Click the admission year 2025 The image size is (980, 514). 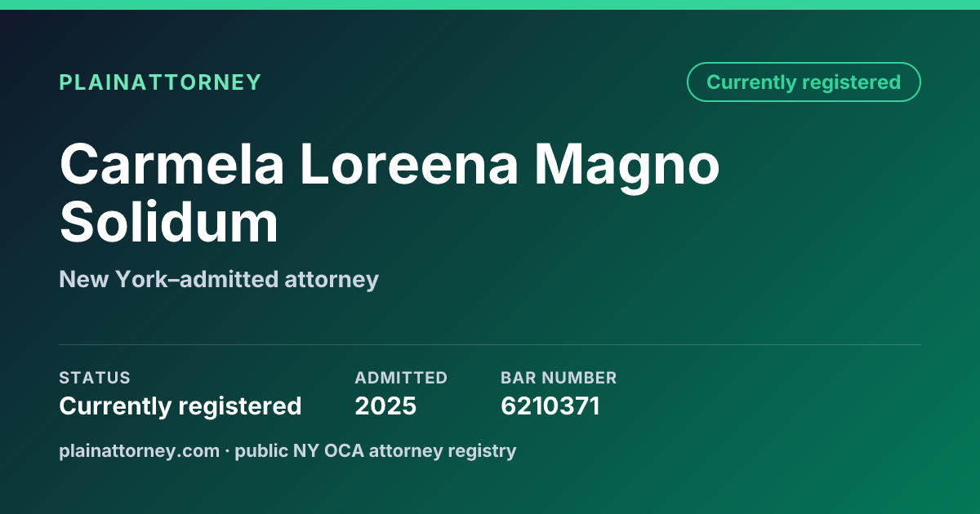coord(385,405)
